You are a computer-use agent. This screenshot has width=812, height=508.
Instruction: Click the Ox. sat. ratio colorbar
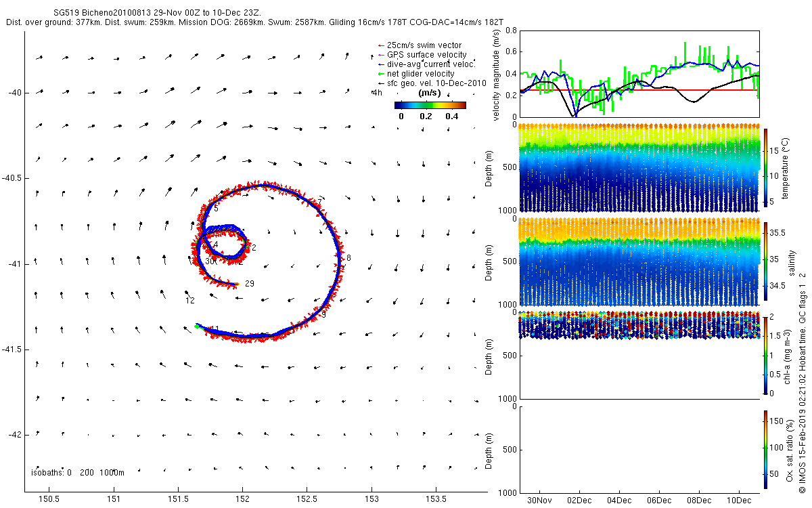point(765,449)
